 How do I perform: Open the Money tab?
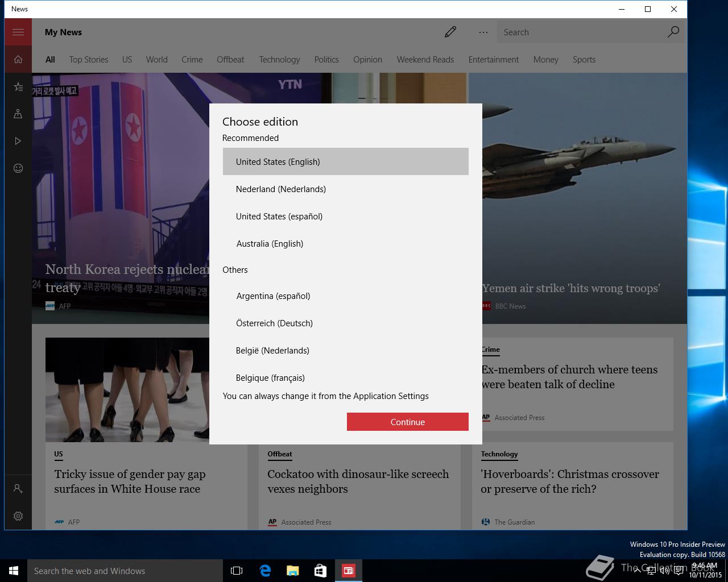(x=546, y=59)
